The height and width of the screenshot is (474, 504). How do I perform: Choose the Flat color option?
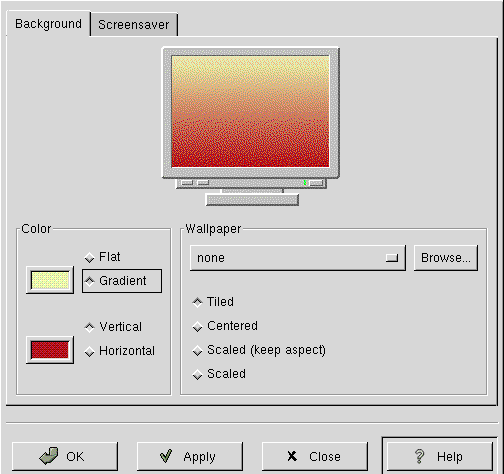[103, 257]
